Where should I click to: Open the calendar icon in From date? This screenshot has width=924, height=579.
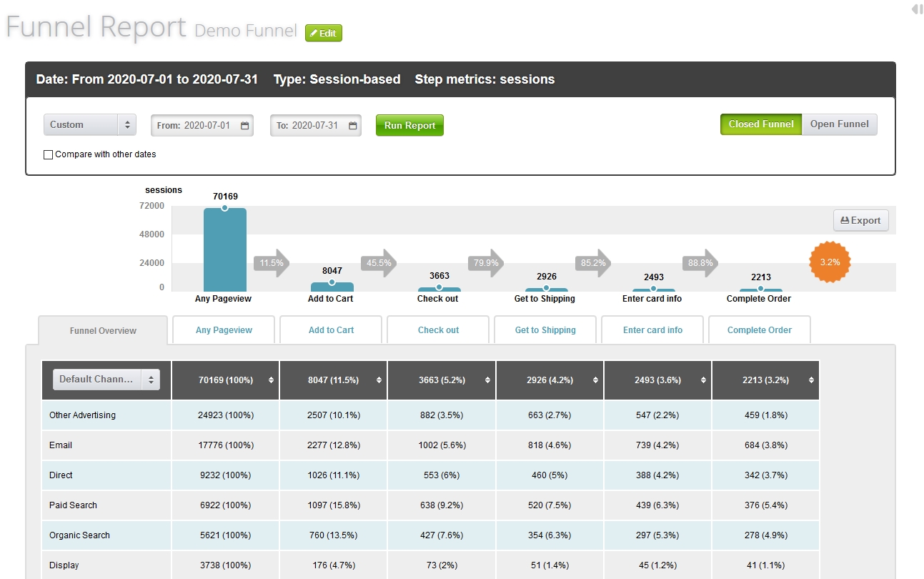pyautogui.click(x=244, y=126)
